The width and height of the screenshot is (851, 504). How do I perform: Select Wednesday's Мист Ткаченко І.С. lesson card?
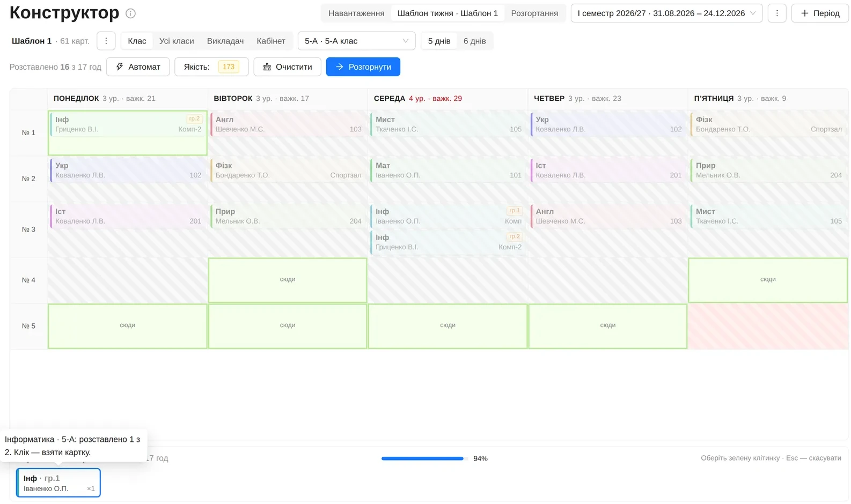(x=449, y=124)
